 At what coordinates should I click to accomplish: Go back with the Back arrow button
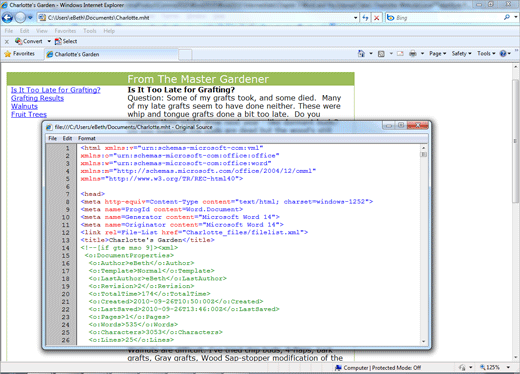pos(7,18)
